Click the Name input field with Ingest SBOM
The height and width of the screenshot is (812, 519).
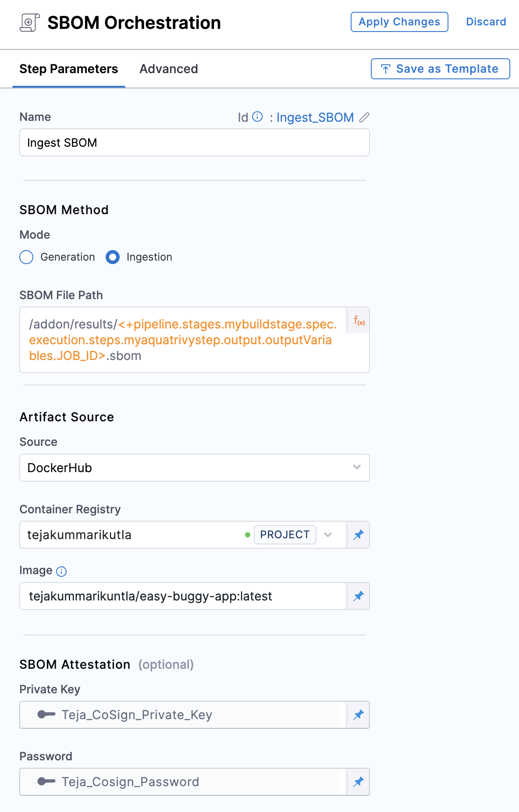pos(194,143)
